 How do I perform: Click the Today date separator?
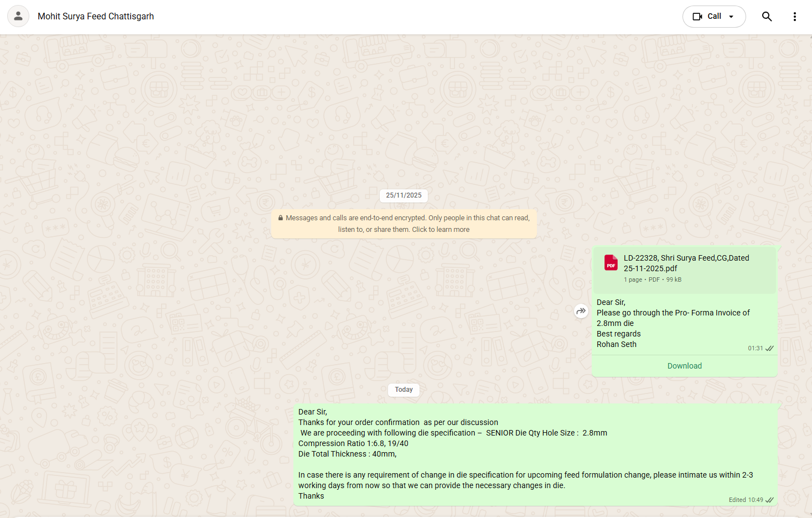404,390
